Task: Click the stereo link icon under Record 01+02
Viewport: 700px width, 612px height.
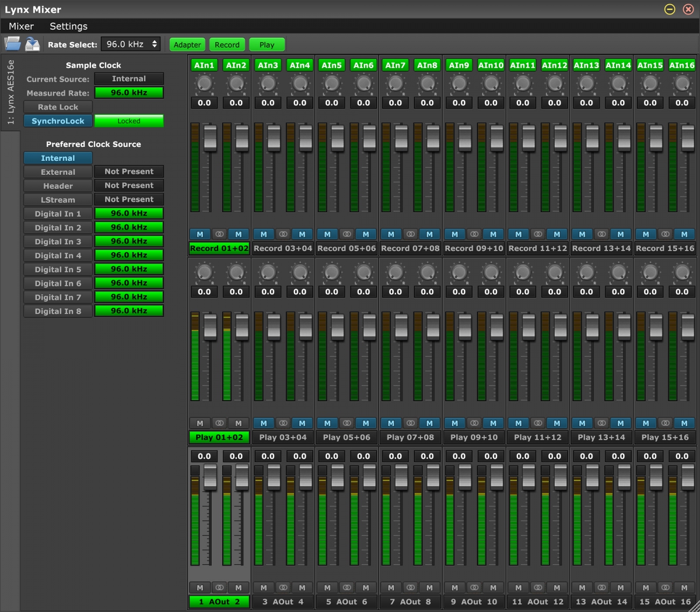Action: coord(219,234)
